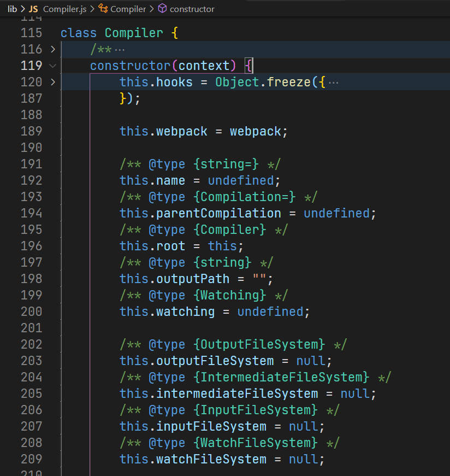Click the closing '});' on line 187
The height and width of the screenshot is (476, 450).
(x=130, y=99)
